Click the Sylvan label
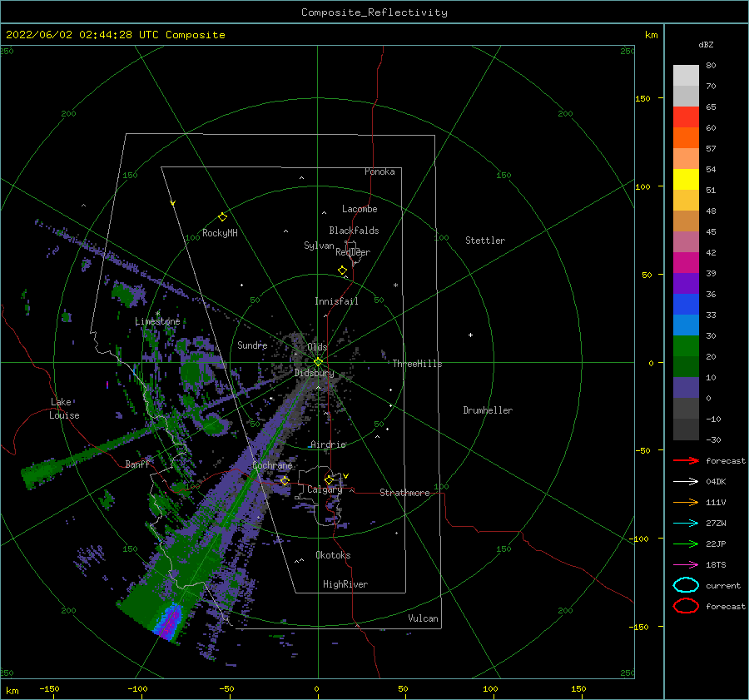This screenshot has height=700, width=749. coord(319,246)
